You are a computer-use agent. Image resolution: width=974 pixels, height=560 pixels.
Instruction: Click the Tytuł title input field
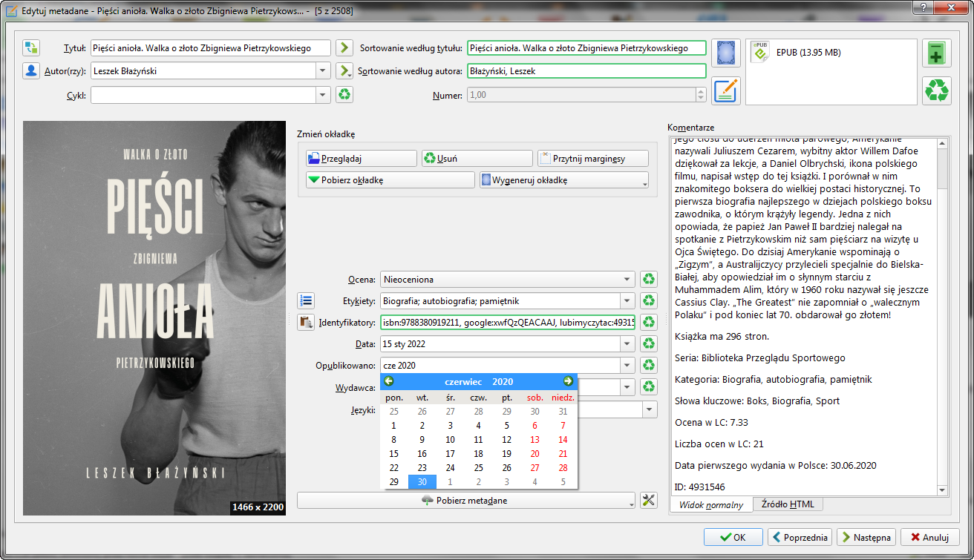[211, 48]
